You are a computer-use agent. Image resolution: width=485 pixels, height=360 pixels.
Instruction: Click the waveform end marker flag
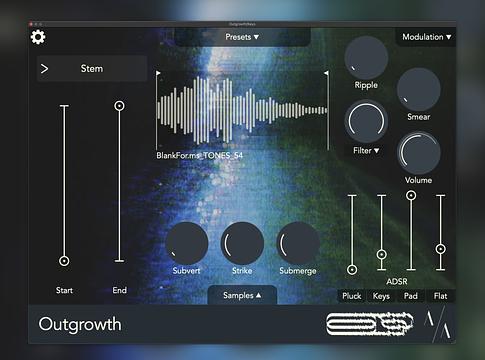(x=326, y=73)
